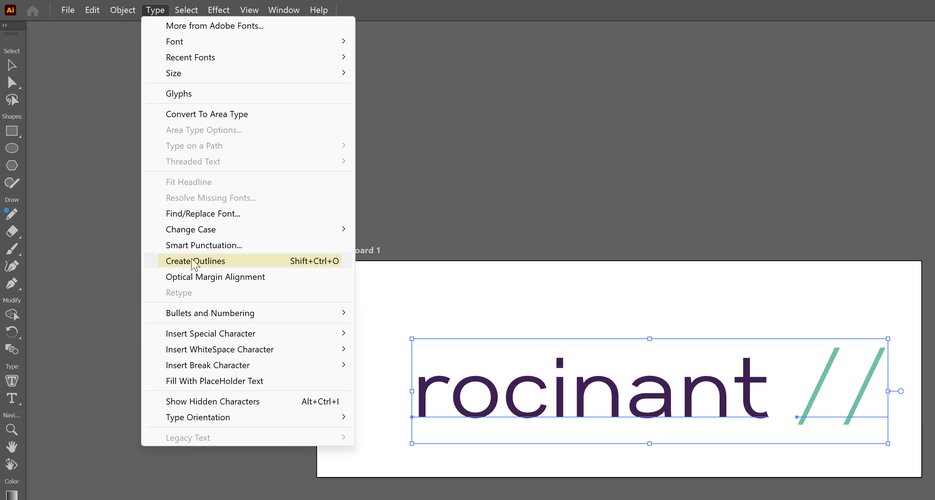This screenshot has height=500, width=935.
Task: Click the Home icon
Action: 33,10
